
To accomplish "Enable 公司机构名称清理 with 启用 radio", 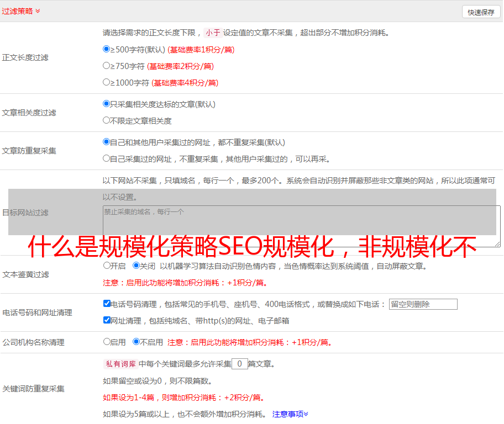I will coord(107,342).
